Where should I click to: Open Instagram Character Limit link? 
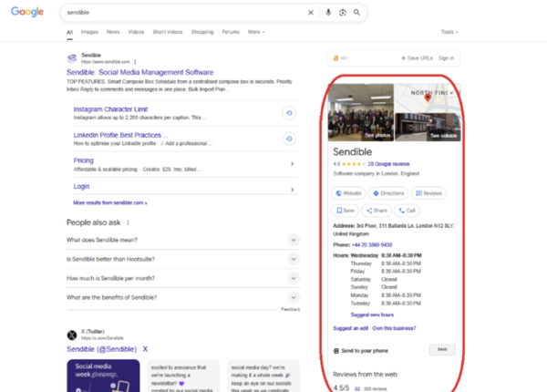pos(110,109)
